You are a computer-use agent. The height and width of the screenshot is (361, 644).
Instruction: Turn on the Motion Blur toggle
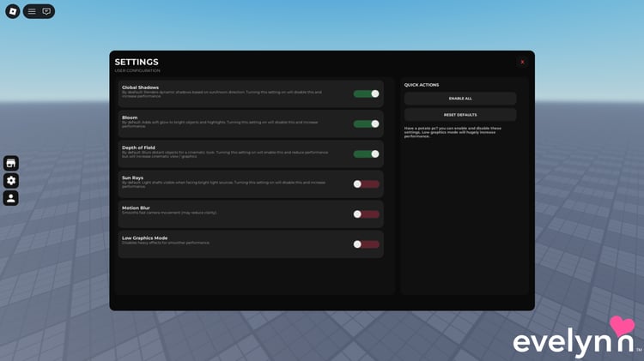point(367,214)
